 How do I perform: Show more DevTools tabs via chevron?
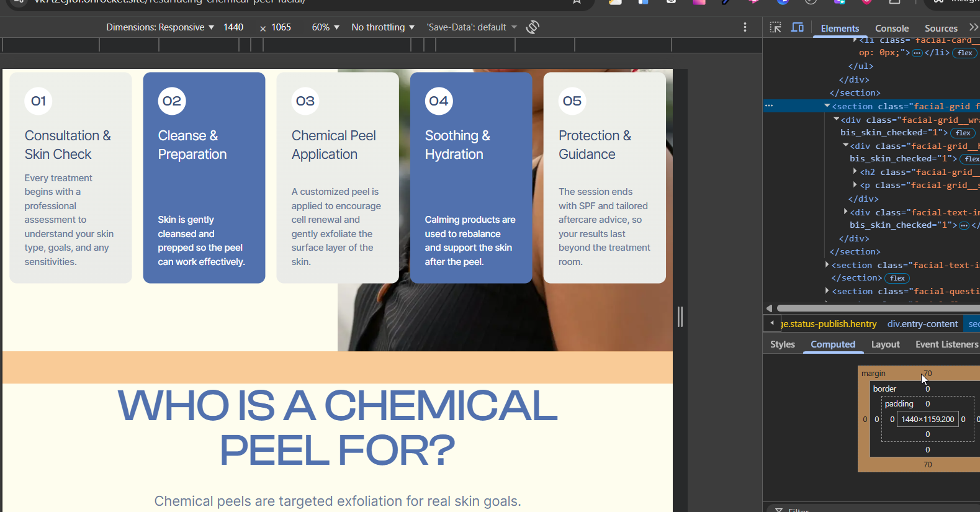pyautogui.click(x=973, y=27)
